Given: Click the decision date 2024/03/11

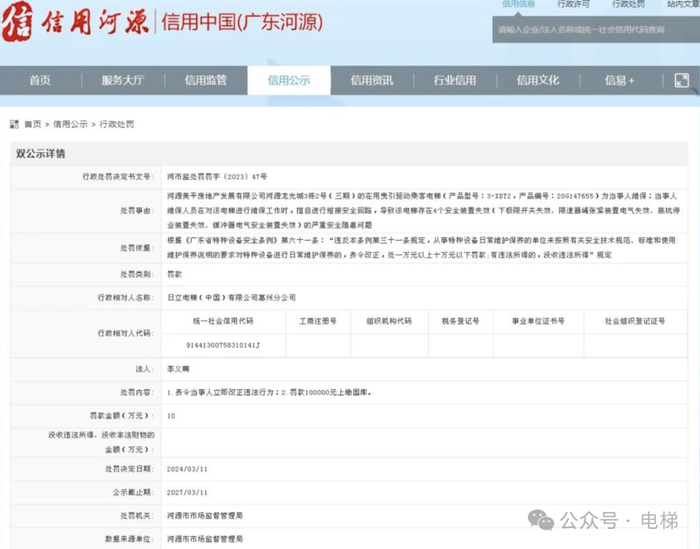Looking at the screenshot, I should click(187, 469).
